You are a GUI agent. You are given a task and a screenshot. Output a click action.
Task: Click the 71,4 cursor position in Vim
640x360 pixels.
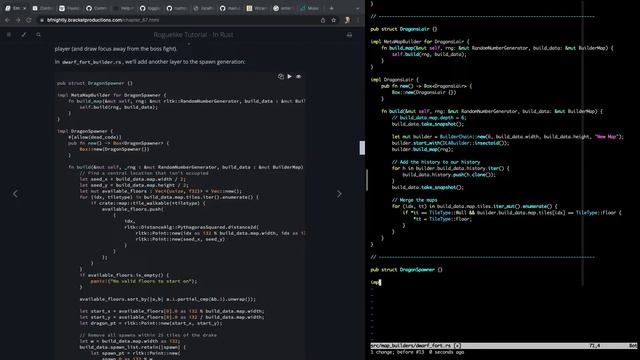coord(595,345)
